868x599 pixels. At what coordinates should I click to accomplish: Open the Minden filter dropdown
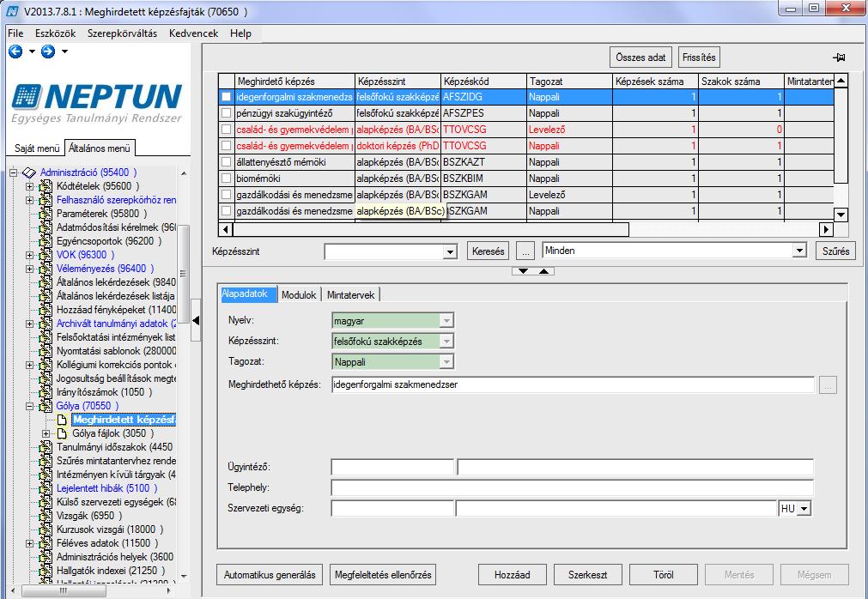pyautogui.click(x=798, y=251)
